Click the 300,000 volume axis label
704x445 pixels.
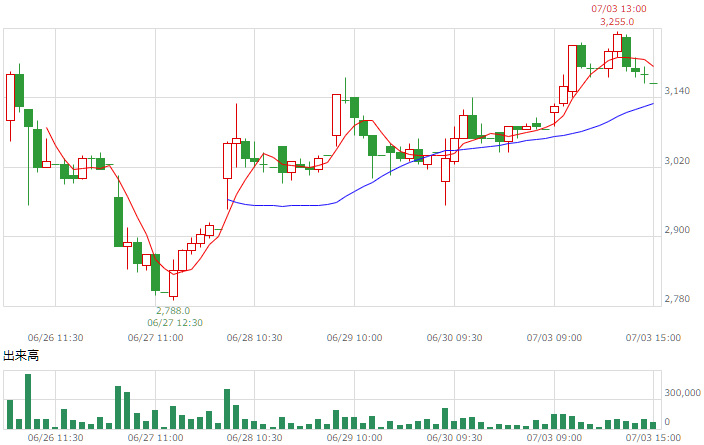pos(682,393)
